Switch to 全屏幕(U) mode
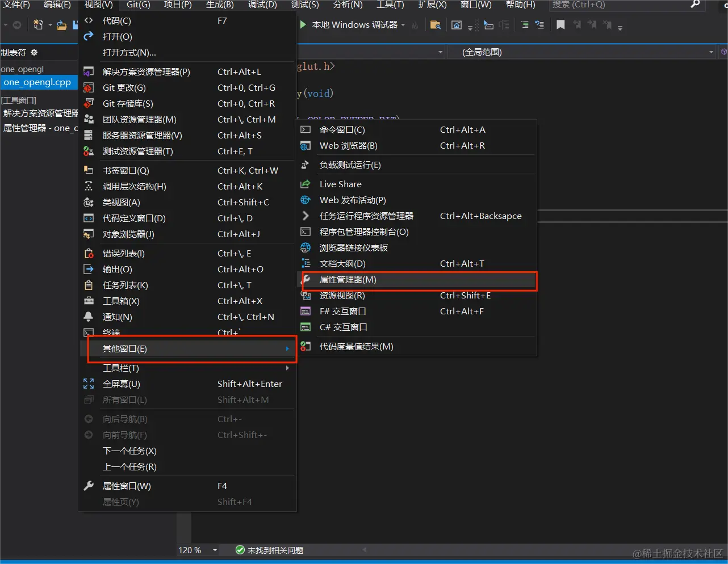Screen dimensions: 728x564 pyautogui.click(x=188, y=384)
